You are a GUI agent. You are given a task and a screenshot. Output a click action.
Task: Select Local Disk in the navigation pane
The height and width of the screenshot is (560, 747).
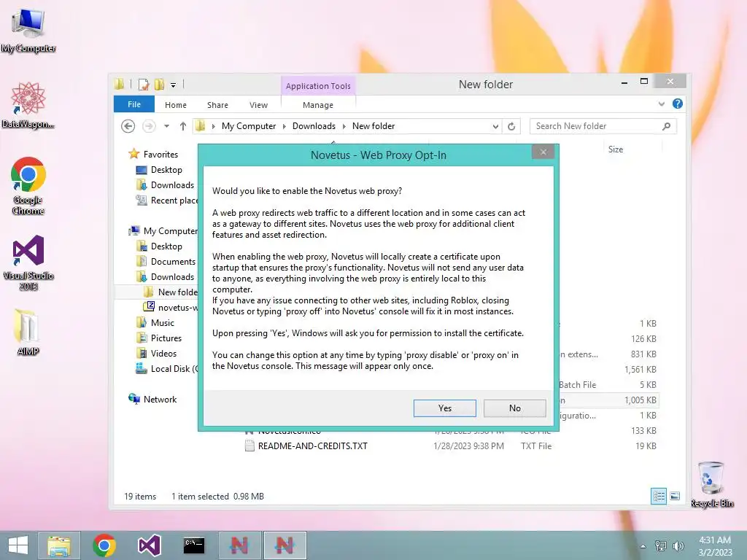pyautogui.click(x=167, y=368)
